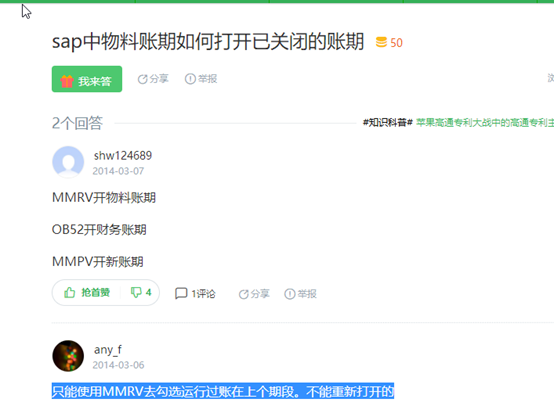Open the green 苹果高通专利大战 topic link
Viewport: 554px width, 406px height.
tap(485, 123)
